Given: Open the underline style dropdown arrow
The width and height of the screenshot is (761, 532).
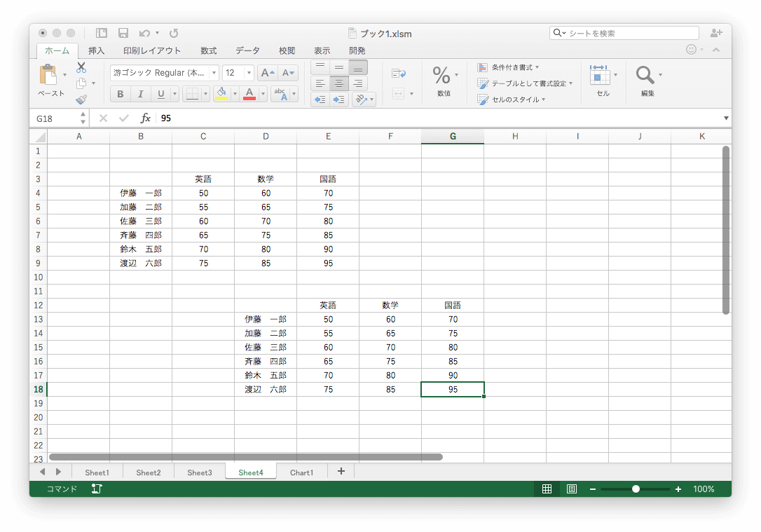Looking at the screenshot, I should (x=174, y=94).
